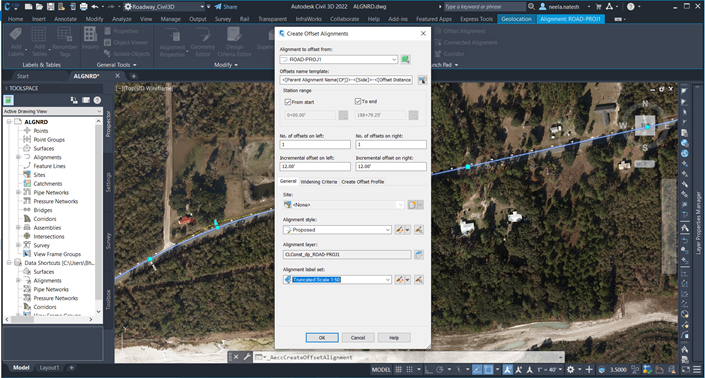Screen dimensions: 705x378
Task: Open the offsets name template editor icon
Action: 422,80
